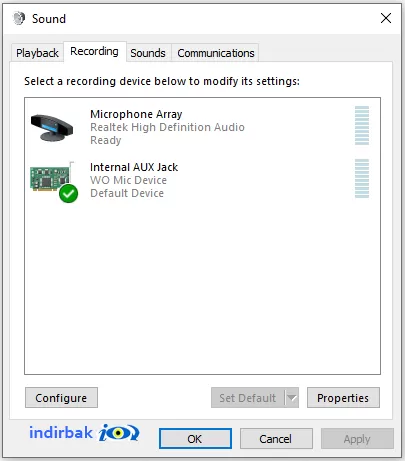Click the Apply button
The width and height of the screenshot is (405, 461).
point(357,439)
